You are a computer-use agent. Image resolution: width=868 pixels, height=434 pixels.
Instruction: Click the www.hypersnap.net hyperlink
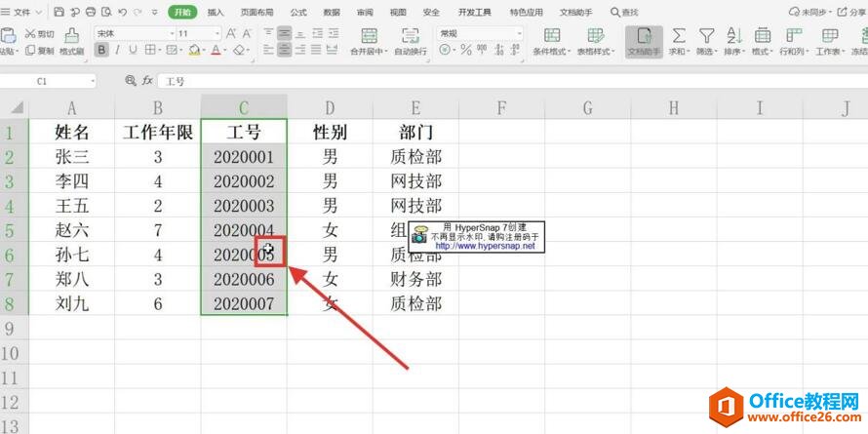(x=485, y=246)
